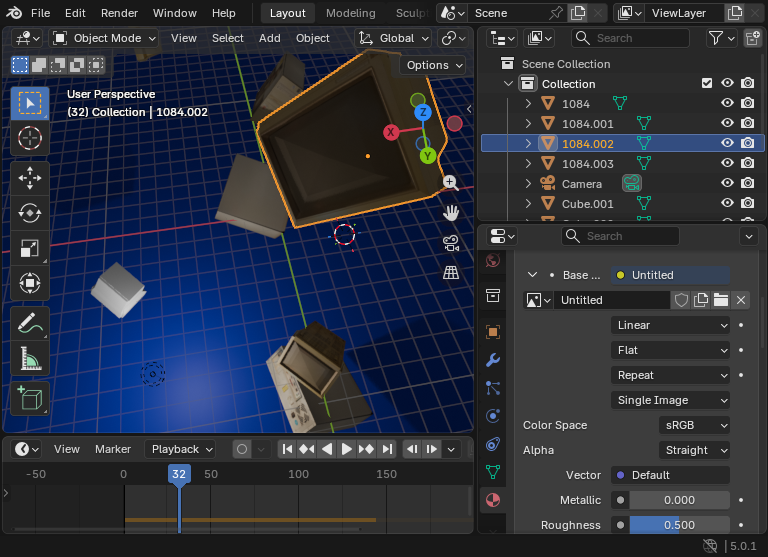The height and width of the screenshot is (557, 768).
Task: Adjust the Roughness slider
Action: point(679,525)
